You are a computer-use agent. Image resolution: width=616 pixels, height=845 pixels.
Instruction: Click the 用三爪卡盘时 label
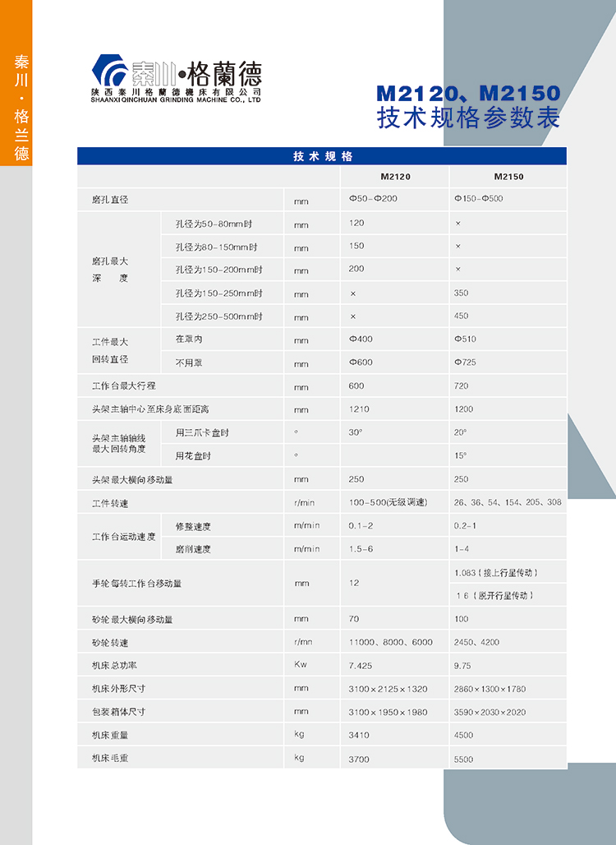(x=202, y=432)
